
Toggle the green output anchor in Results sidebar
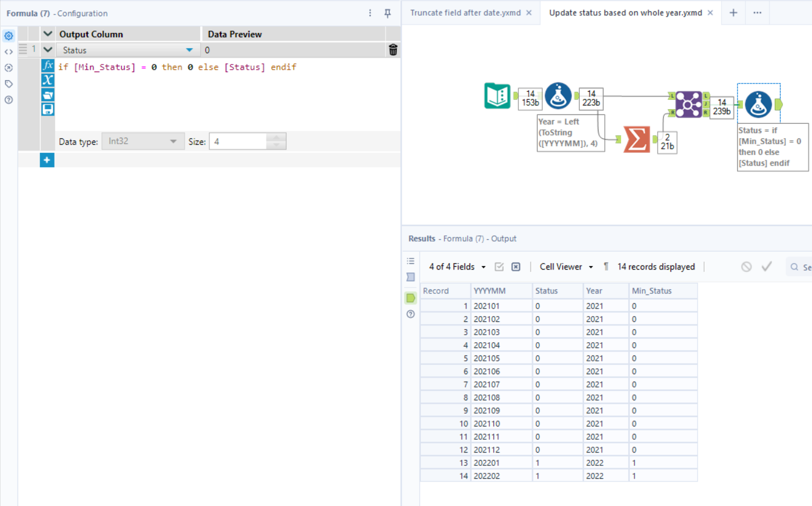pyautogui.click(x=410, y=297)
